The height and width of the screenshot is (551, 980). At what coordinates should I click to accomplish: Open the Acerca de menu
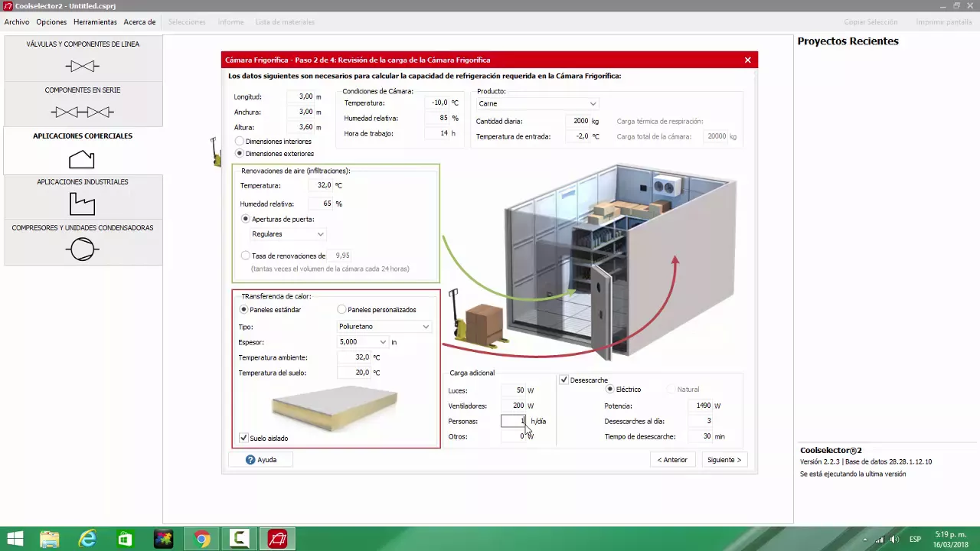click(139, 22)
